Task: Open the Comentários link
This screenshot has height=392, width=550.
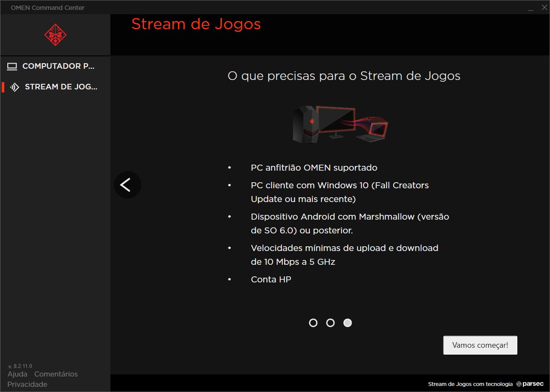Action: [56, 374]
